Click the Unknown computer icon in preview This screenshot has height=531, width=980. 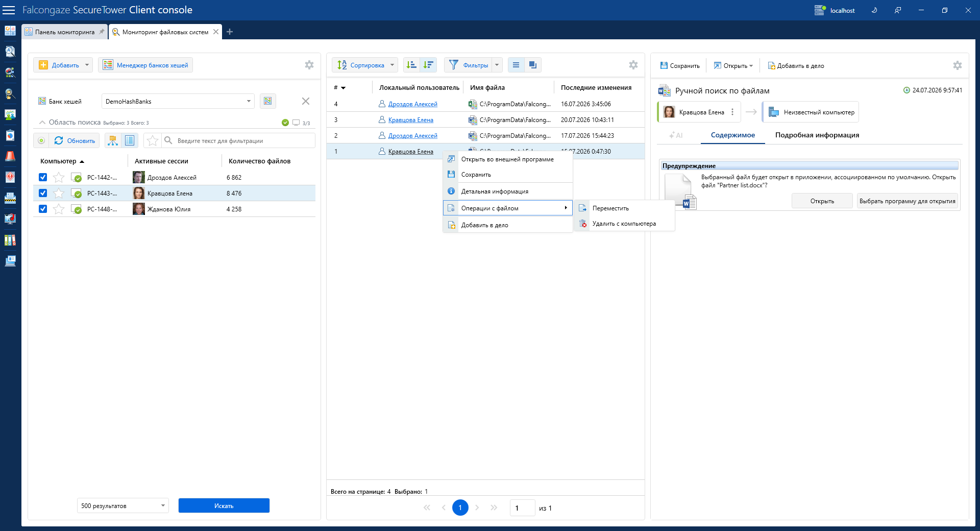[774, 112]
